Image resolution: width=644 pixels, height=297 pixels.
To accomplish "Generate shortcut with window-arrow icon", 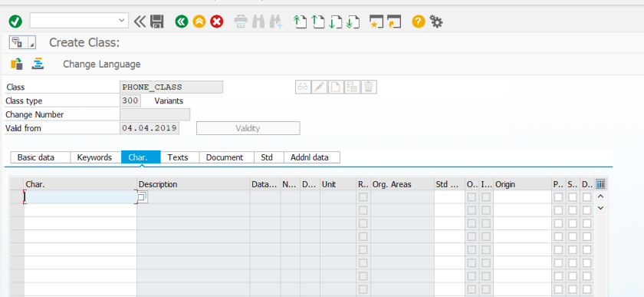I will pyautogui.click(x=394, y=21).
